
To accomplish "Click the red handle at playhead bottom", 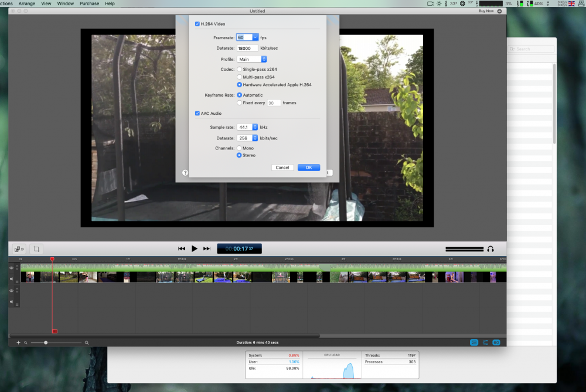I will 54,331.
